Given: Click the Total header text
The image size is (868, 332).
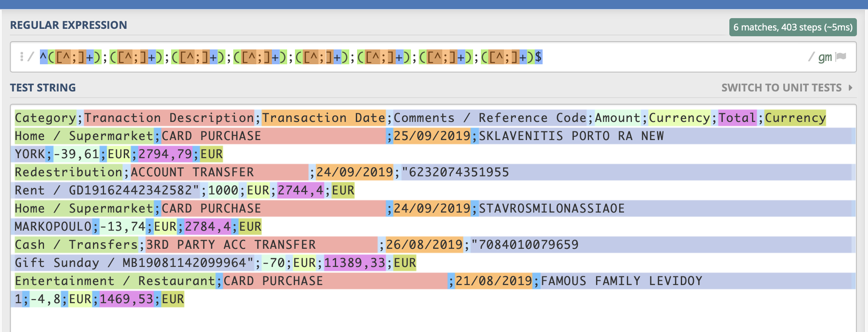Looking at the screenshot, I should tap(737, 118).
